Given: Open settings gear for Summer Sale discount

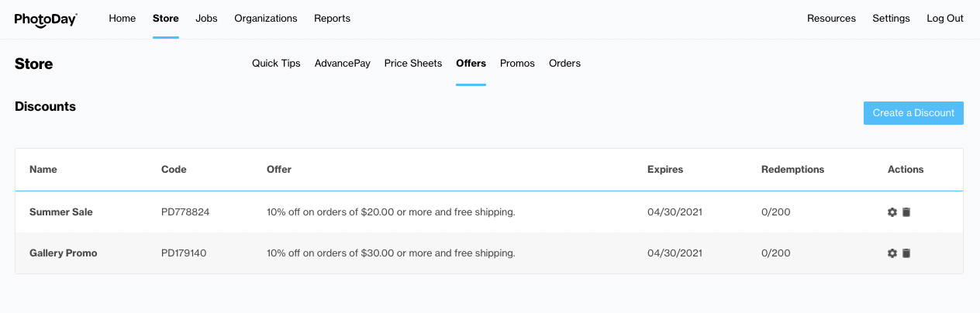Looking at the screenshot, I should [x=892, y=212].
